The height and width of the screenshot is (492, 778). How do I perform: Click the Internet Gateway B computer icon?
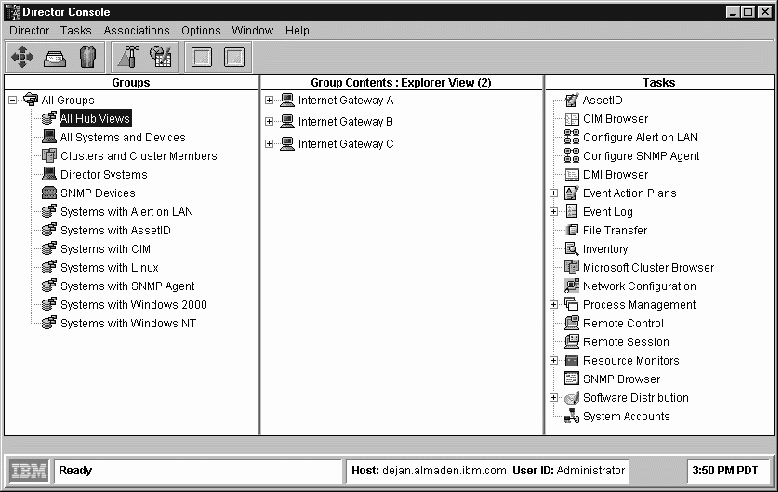[x=287, y=122]
